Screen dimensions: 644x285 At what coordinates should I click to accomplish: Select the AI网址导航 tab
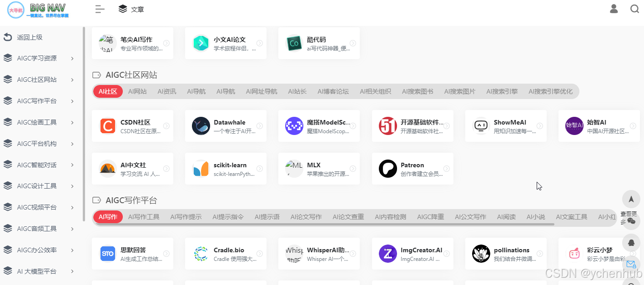coord(262,91)
